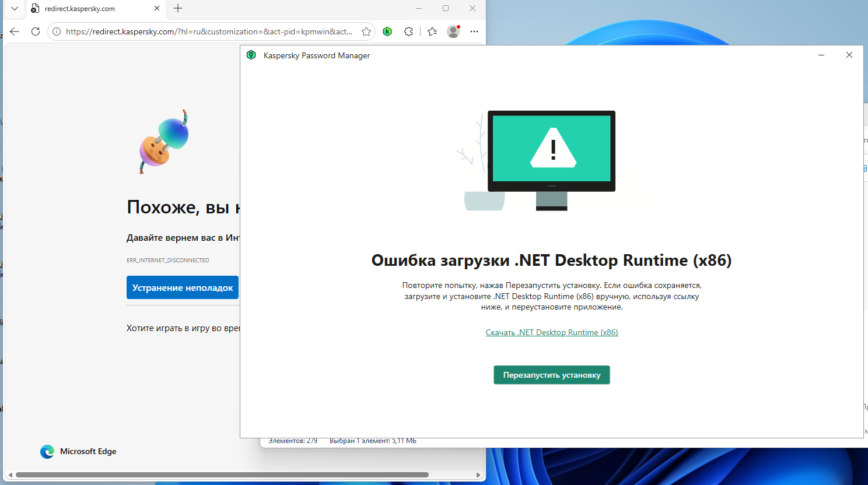Viewport: 868px width, 485px height.
Task: View site information icon in address bar
Action: [57, 31]
